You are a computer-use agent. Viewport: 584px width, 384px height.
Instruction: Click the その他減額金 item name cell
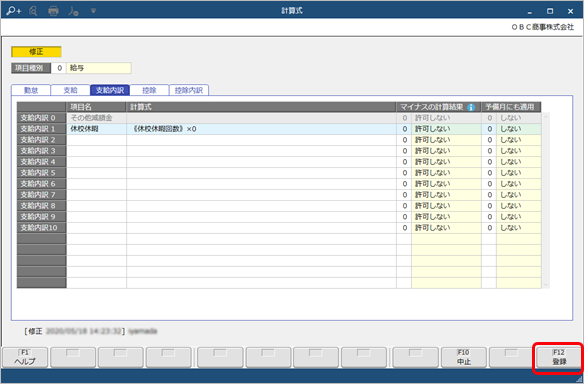click(x=96, y=118)
